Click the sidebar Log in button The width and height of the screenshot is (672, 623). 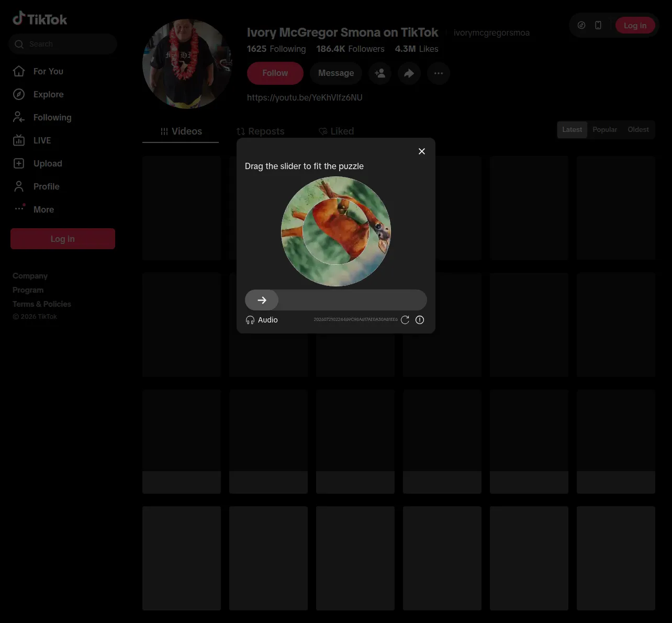[x=63, y=239]
